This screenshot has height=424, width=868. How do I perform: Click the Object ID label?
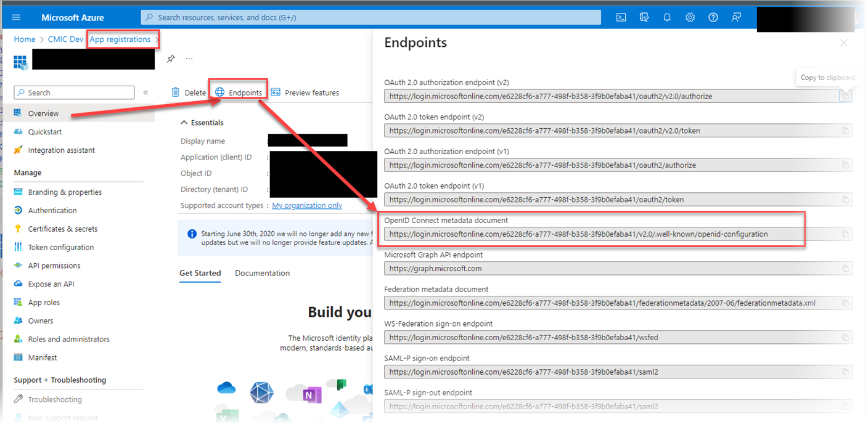pyautogui.click(x=196, y=174)
